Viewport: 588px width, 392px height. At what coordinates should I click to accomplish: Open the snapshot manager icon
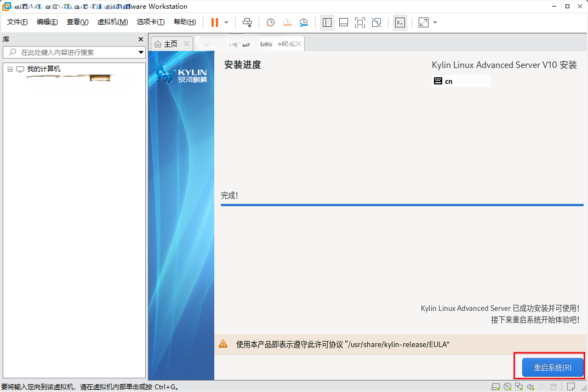pos(304,22)
